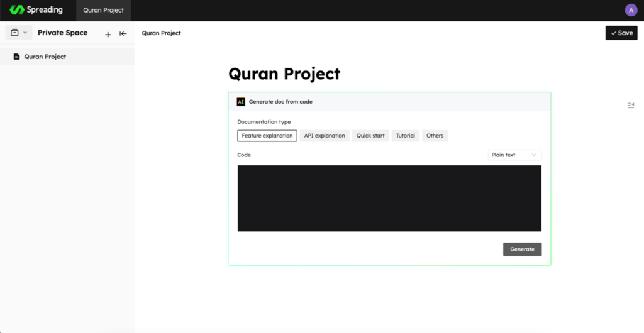Click document icon beside Quran Project
644x333 pixels.
16,57
